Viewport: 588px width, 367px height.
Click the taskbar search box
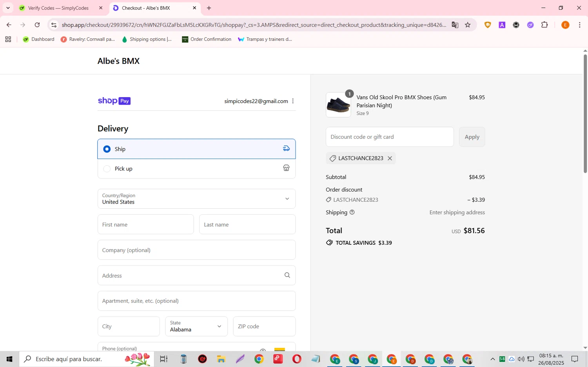tap(87, 359)
